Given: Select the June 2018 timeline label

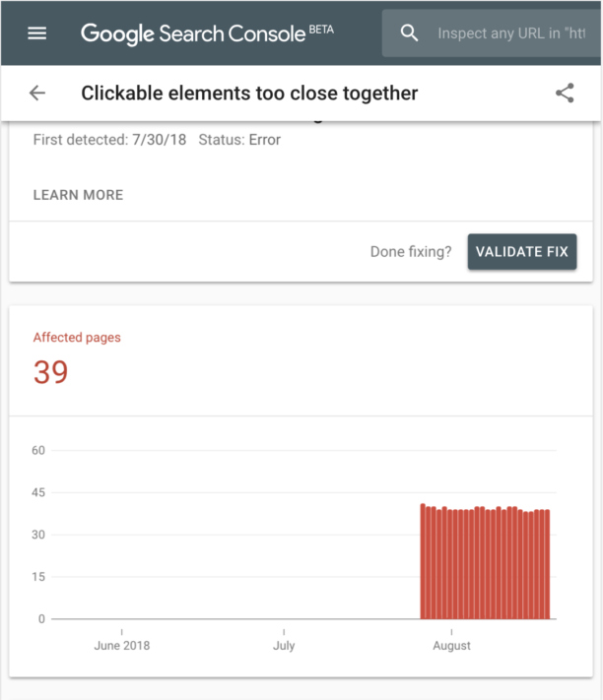Looking at the screenshot, I should [122, 646].
